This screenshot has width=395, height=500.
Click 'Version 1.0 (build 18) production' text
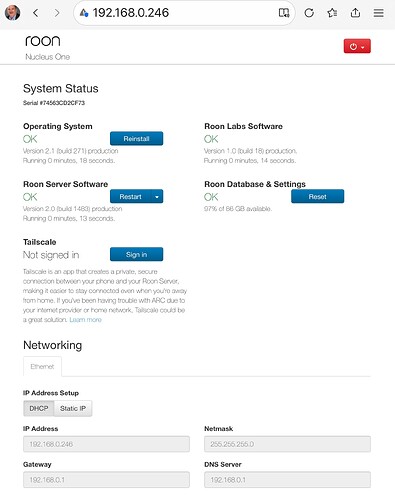(250, 151)
